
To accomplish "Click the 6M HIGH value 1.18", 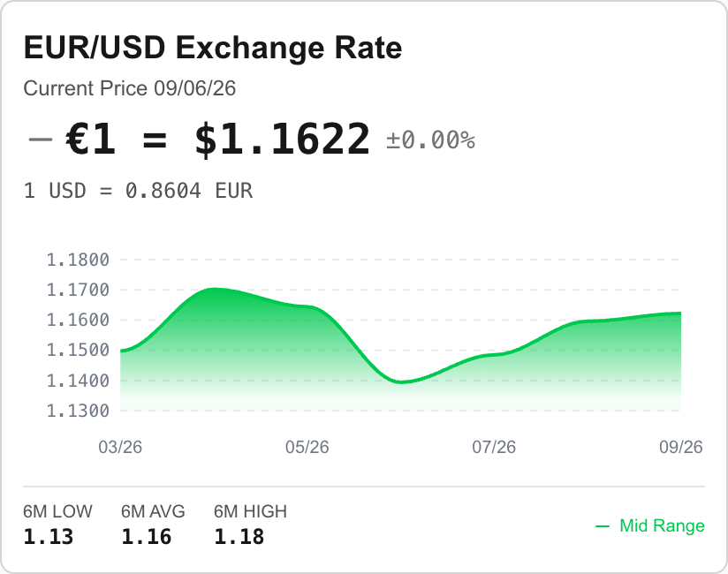I will [x=239, y=537].
